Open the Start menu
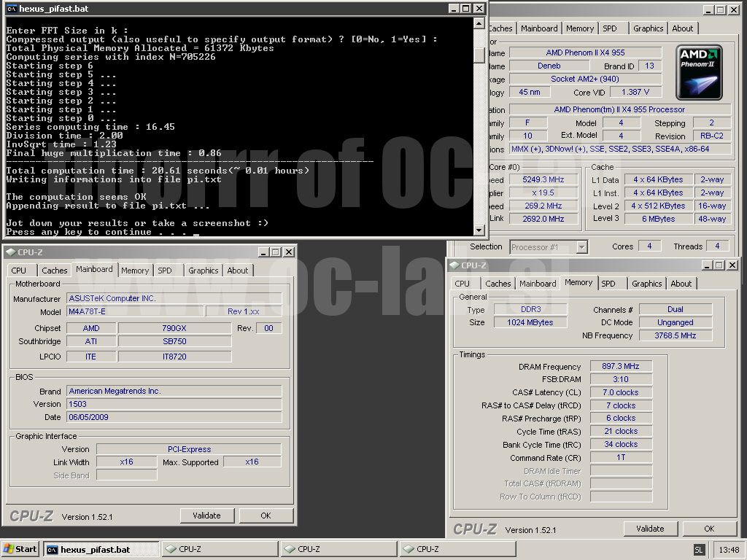 [20, 549]
